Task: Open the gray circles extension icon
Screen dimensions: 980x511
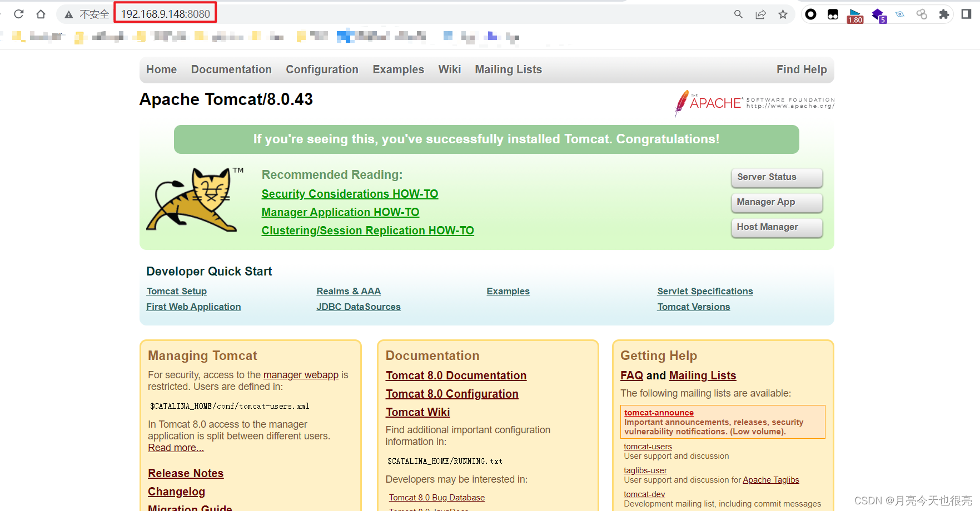Action: click(x=922, y=14)
